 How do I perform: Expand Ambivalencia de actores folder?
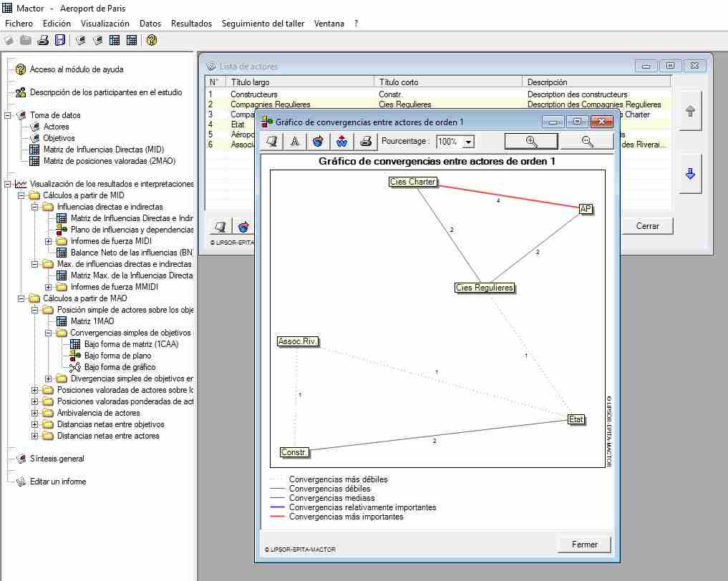tap(35, 413)
